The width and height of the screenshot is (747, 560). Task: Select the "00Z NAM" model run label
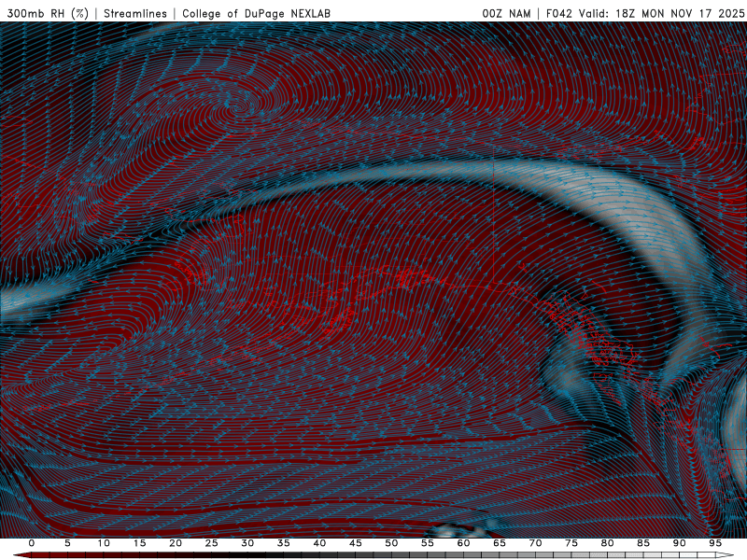(506, 13)
